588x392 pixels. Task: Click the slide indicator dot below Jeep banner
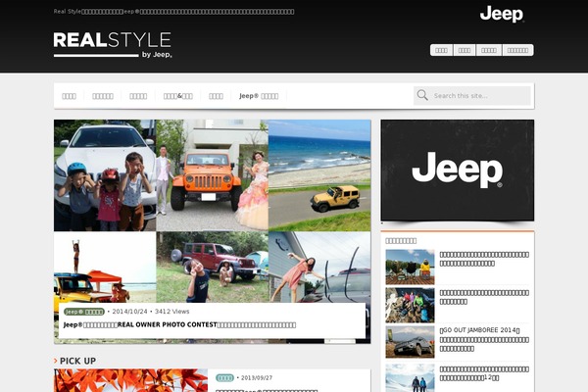point(382,223)
